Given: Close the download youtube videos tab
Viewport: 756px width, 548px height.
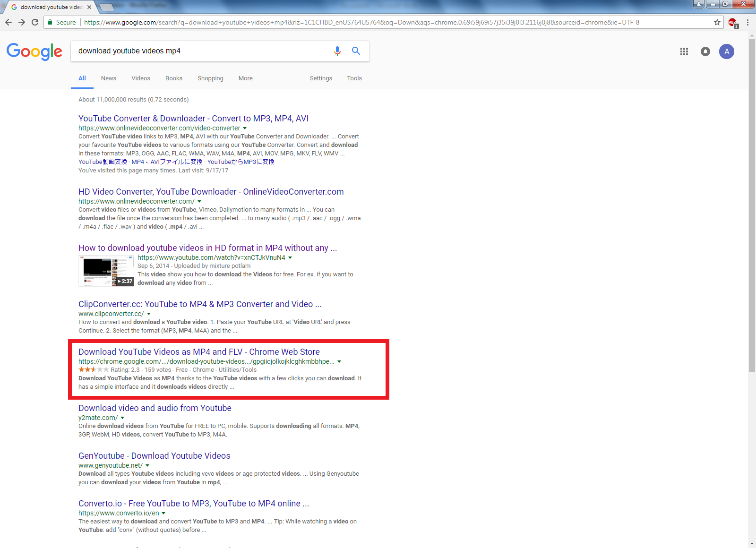Looking at the screenshot, I should pyautogui.click(x=89, y=7).
